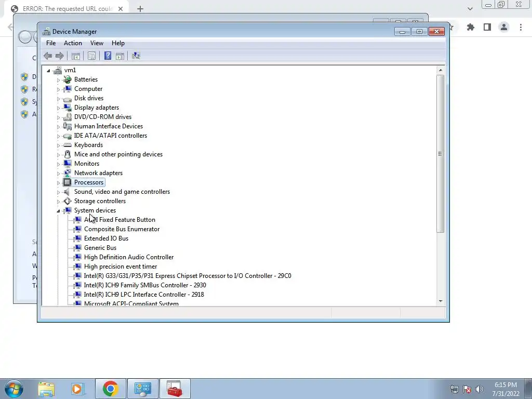Select Intel G33/G31/P35/P31 Express Chipset controller
The height and width of the screenshot is (399, 532).
(187, 276)
